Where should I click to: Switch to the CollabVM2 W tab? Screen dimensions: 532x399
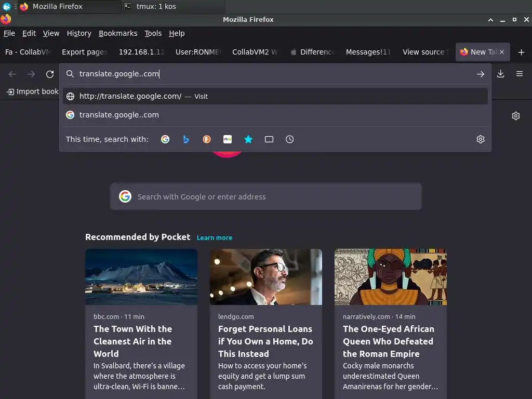(x=255, y=52)
